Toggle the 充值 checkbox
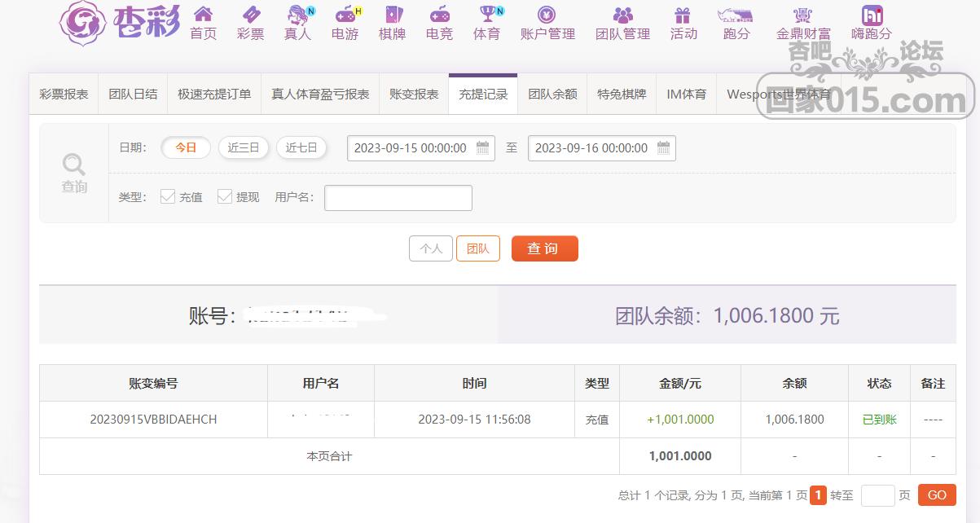 coord(168,197)
